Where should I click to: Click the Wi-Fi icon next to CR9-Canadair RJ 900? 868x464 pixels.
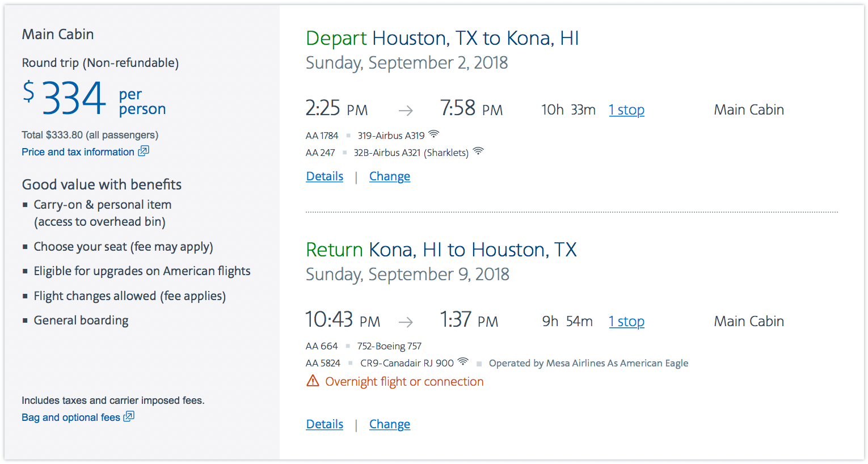coord(463,361)
